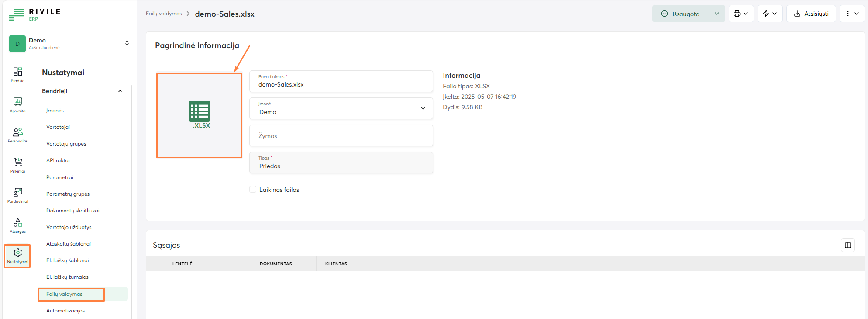Image resolution: width=868 pixels, height=319 pixels.
Task: Click the Žymos tags input field
Action: coord(341,136)
